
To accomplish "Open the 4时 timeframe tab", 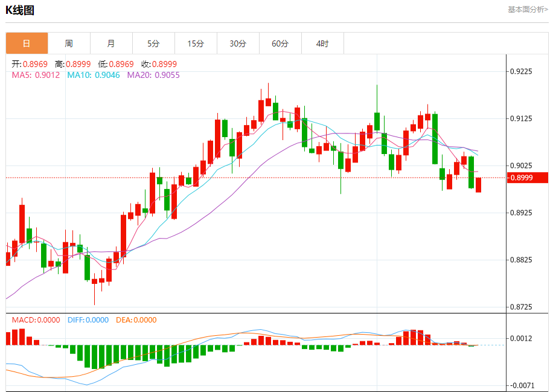I will pos(323,43).
